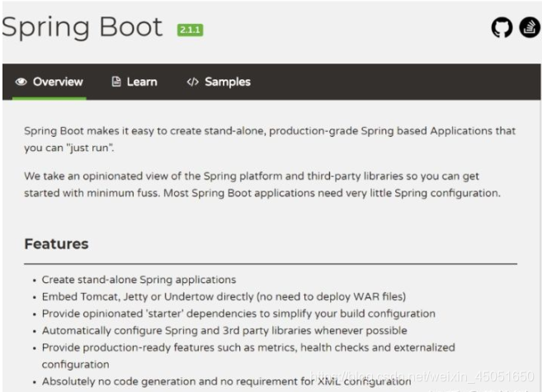Click the Spring Boot page title
This screenshot has width=542, height=392.
[x=82, y=27]
